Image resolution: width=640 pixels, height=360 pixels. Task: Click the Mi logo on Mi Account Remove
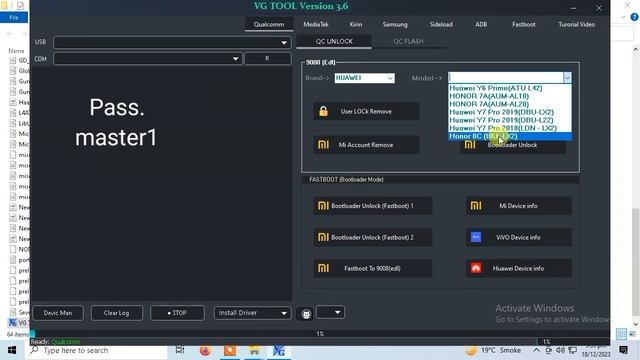tap(323, 145)
